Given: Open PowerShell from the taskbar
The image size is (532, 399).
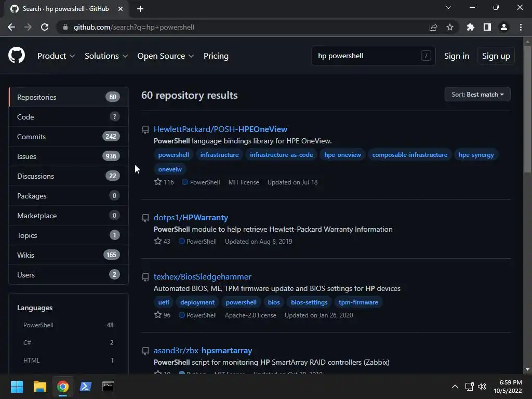Looking at the screenshot, I should [x=86, y=387].
